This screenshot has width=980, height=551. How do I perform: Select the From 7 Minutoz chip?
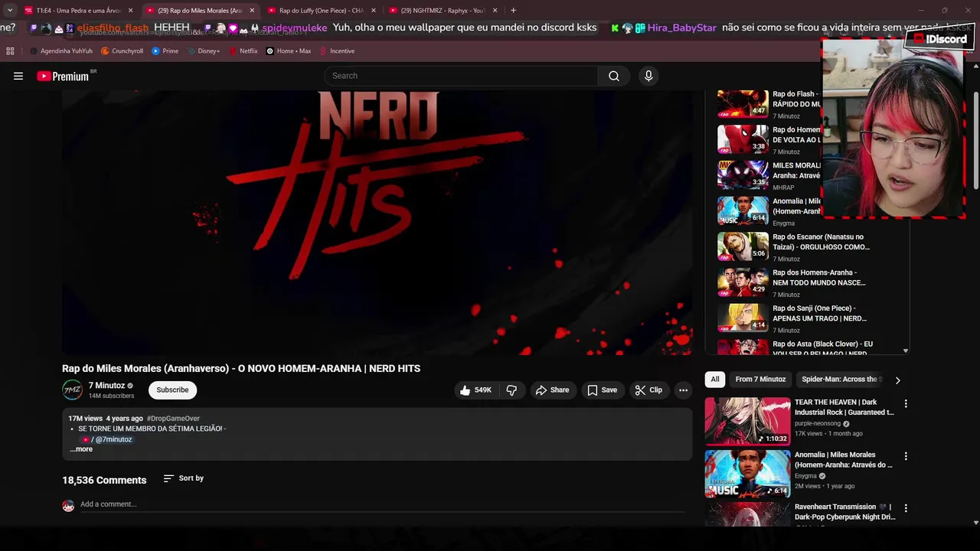(760, 380)
